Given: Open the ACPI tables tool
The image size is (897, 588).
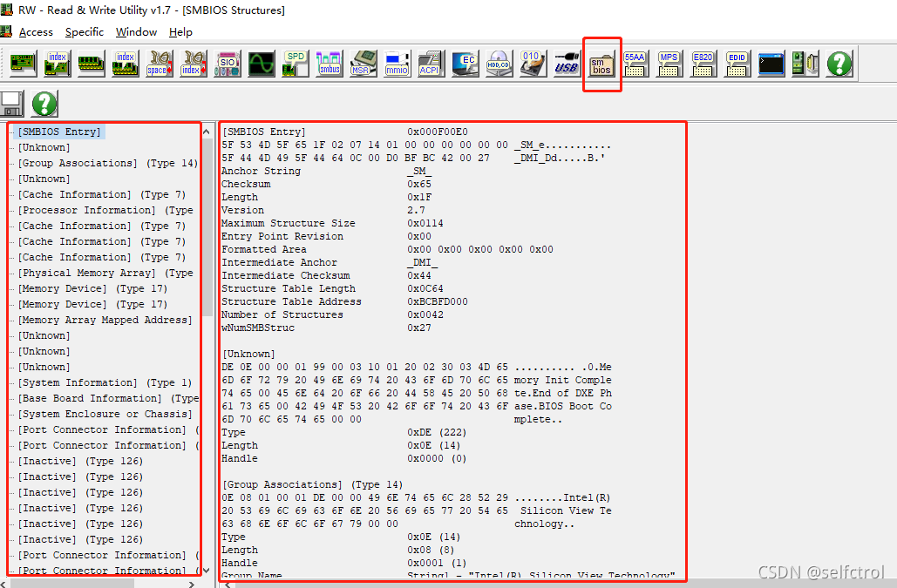Looking at the screenshot, I should (x=432, y=64).
